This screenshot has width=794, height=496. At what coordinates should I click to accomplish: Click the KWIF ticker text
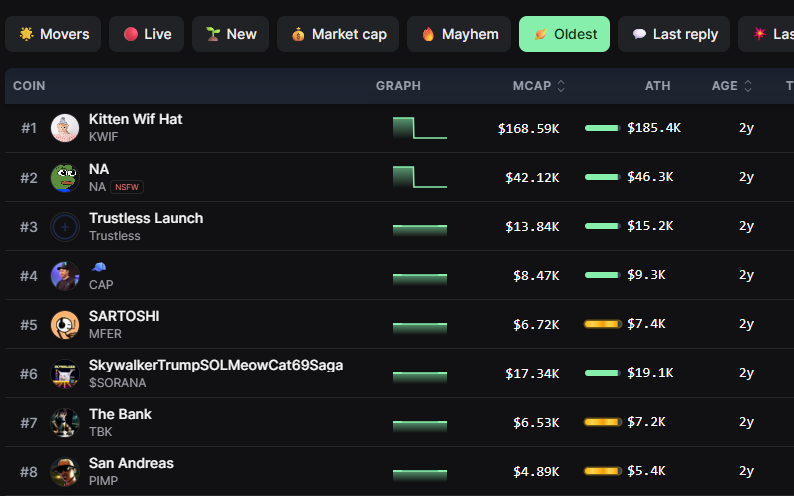(103, 137)
